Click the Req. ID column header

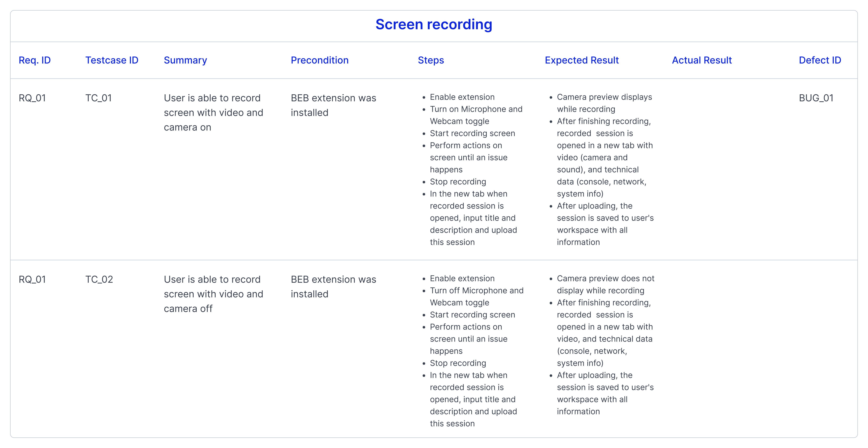(35, 60)
